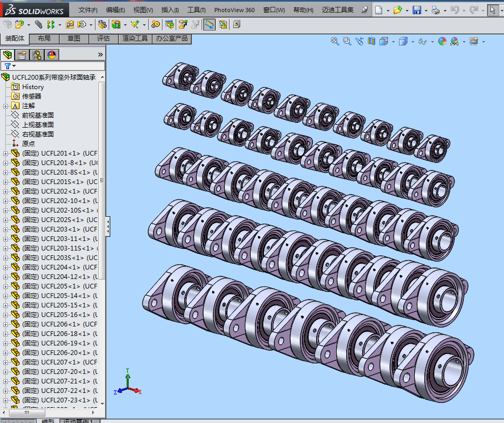
Task: Expand the UCFL201<1> component node
Action: coord(5,154)
